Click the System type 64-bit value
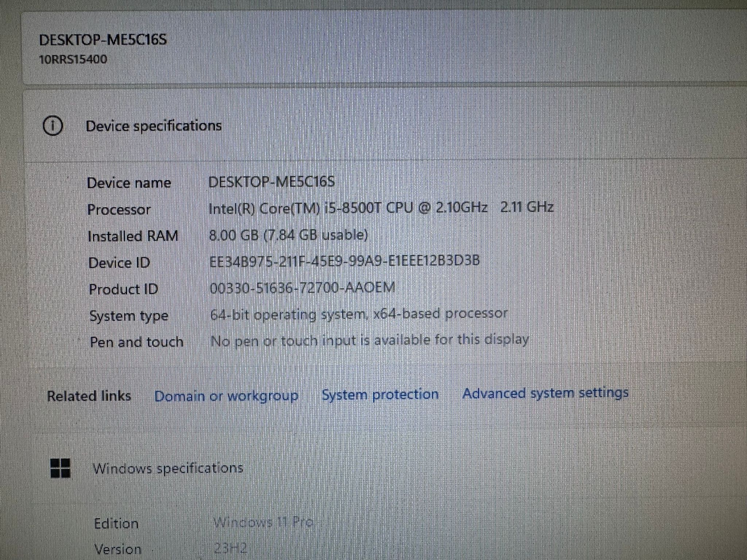 click(x=359, y=314)
